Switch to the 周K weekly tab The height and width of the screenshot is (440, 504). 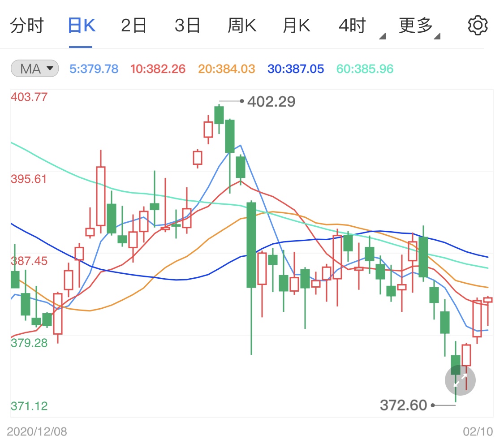coord(242,25)
